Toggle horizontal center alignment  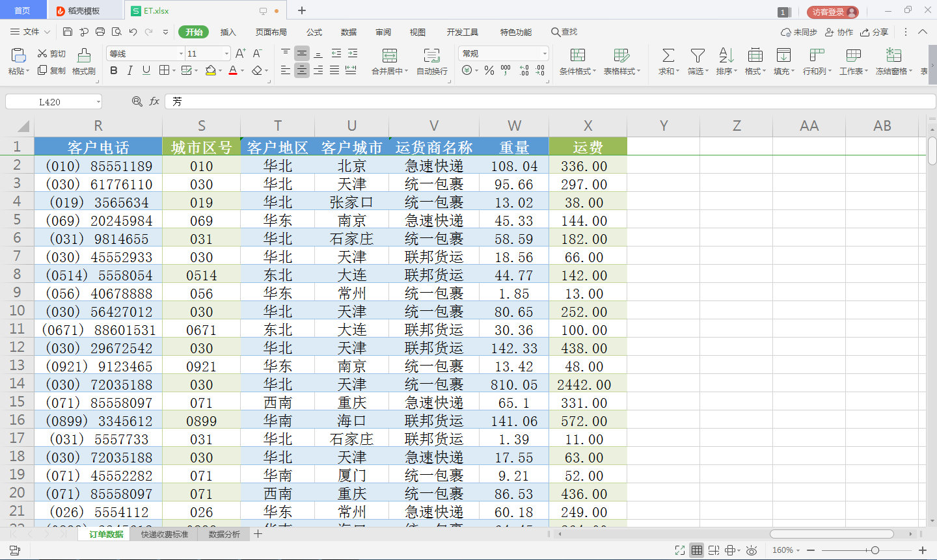[302, 70]
